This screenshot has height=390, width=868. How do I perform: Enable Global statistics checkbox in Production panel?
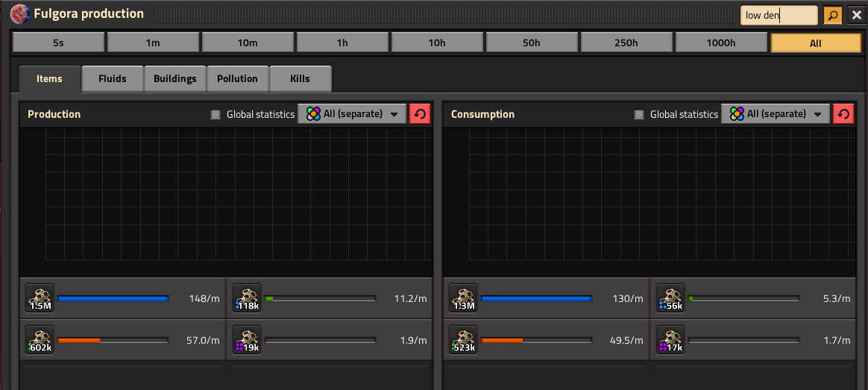tap(216, 115)
